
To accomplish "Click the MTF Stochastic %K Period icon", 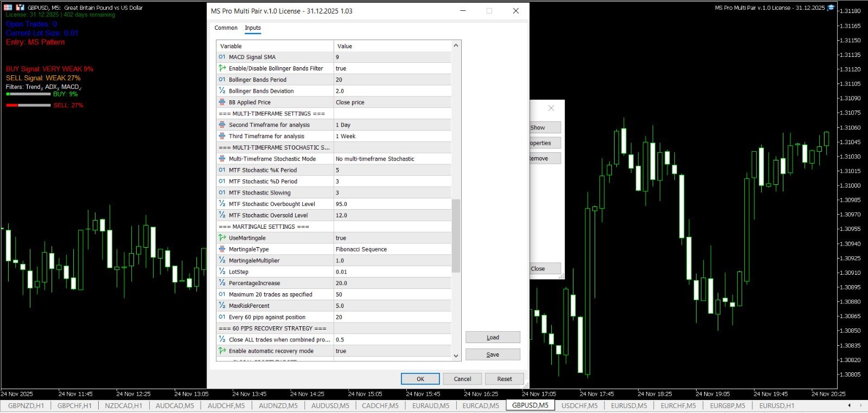I will [222, 170].
